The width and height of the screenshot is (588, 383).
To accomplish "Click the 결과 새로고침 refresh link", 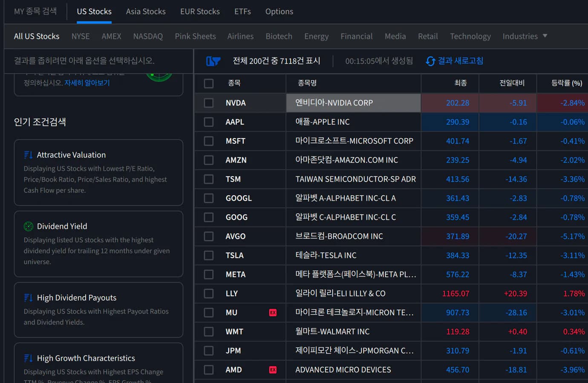I will [x=461, y=61].
